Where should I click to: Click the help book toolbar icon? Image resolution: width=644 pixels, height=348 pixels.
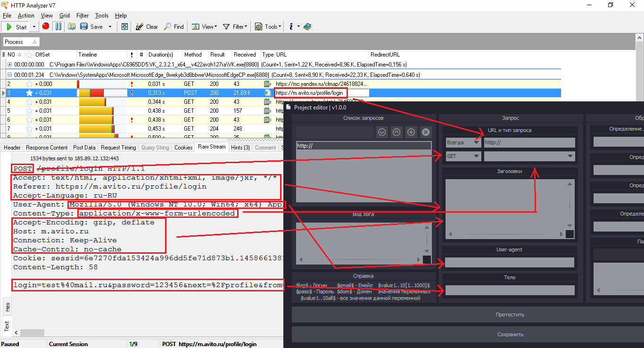pos(307,27)
